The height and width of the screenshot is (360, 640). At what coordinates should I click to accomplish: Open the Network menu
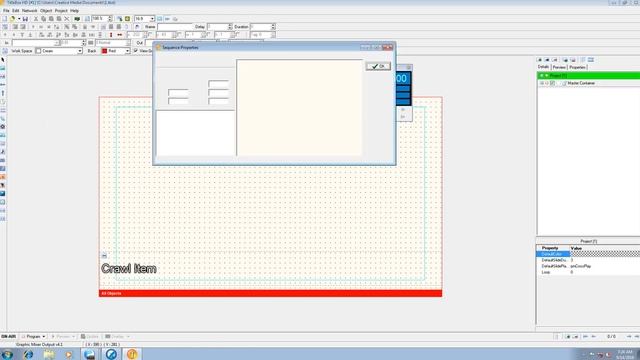[x=29, y=11]
